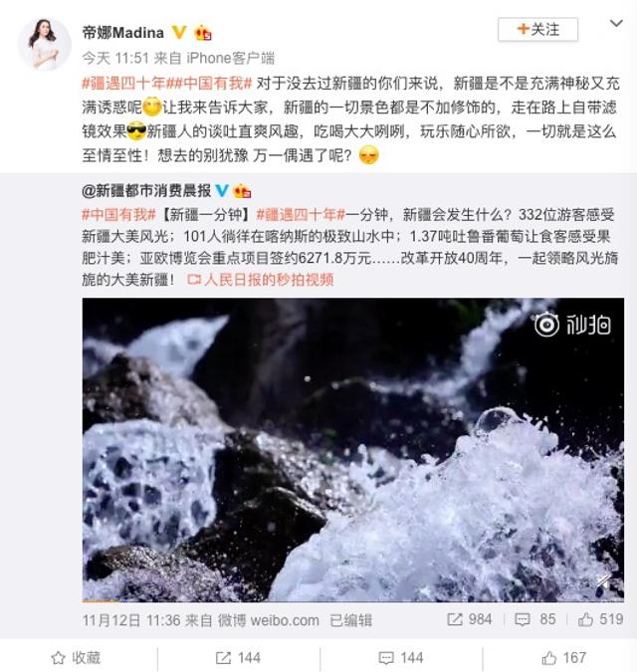The height and width of the screenshot is (672, 637).
Task: Open the post options chevron menu
Action: pos(616,24)
